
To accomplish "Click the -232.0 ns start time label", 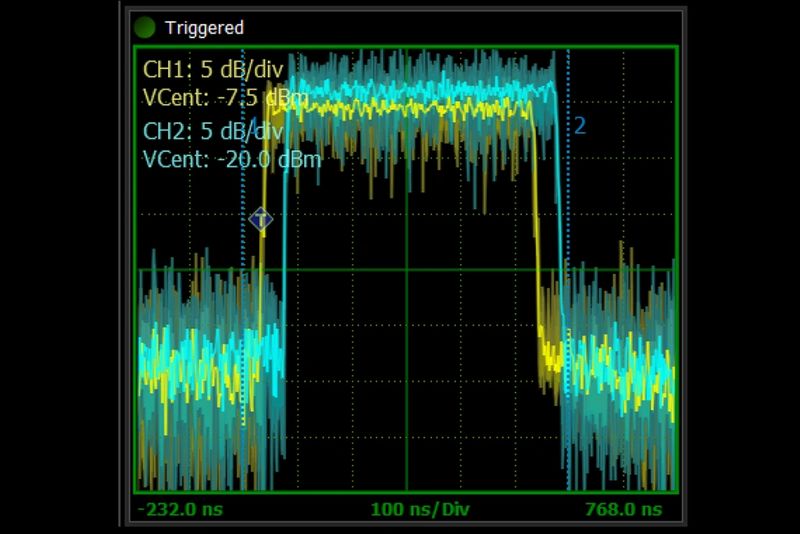I will pos(181,509).
